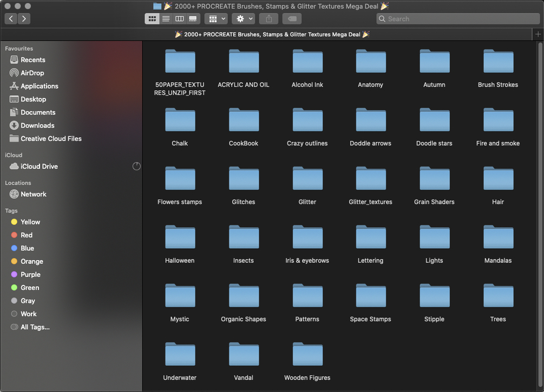Filter by Work tag
This screenshot has height=392, width=544.
click(23, 314)
